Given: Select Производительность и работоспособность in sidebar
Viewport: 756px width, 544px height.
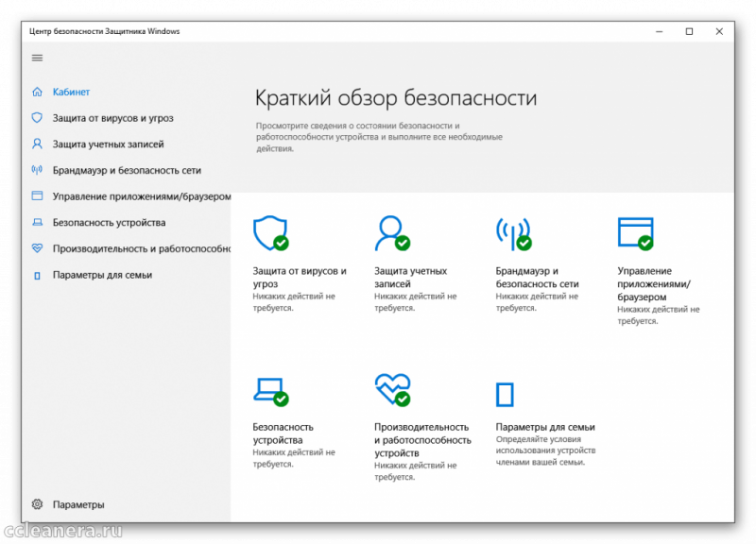Looking at the screenshot, I should pyautogui.click(x=142, y=248).
